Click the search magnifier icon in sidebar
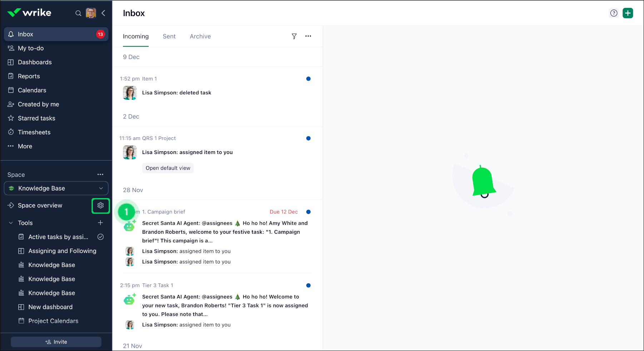This screenshot has height=351, width=644. coord(78,13)
